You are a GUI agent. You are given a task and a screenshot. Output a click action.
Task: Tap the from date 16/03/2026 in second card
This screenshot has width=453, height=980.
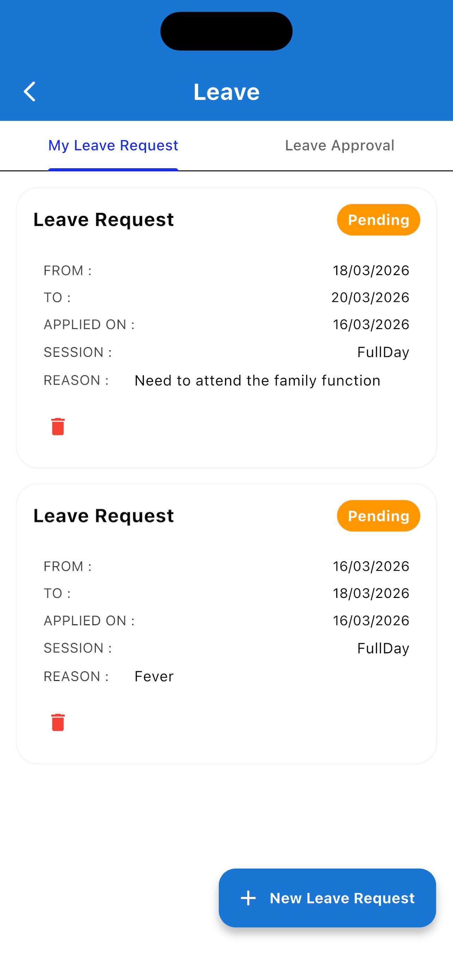point(371,567)
